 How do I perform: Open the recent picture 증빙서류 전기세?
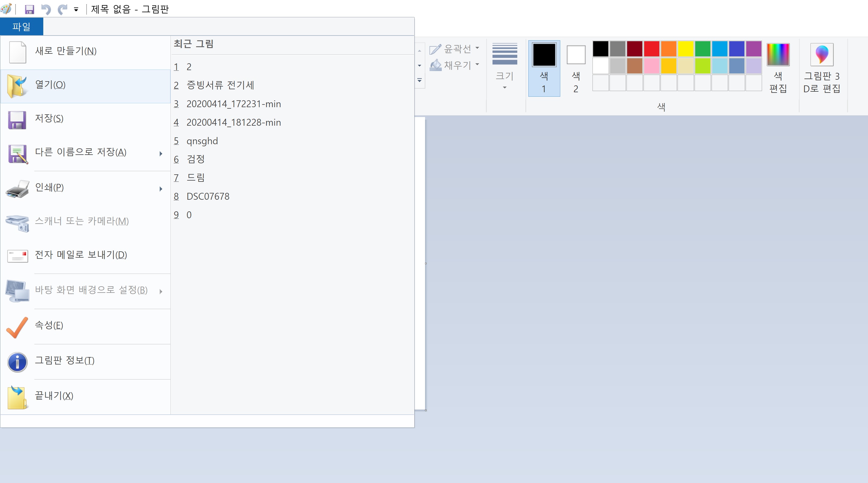click(x=220, y=85)
